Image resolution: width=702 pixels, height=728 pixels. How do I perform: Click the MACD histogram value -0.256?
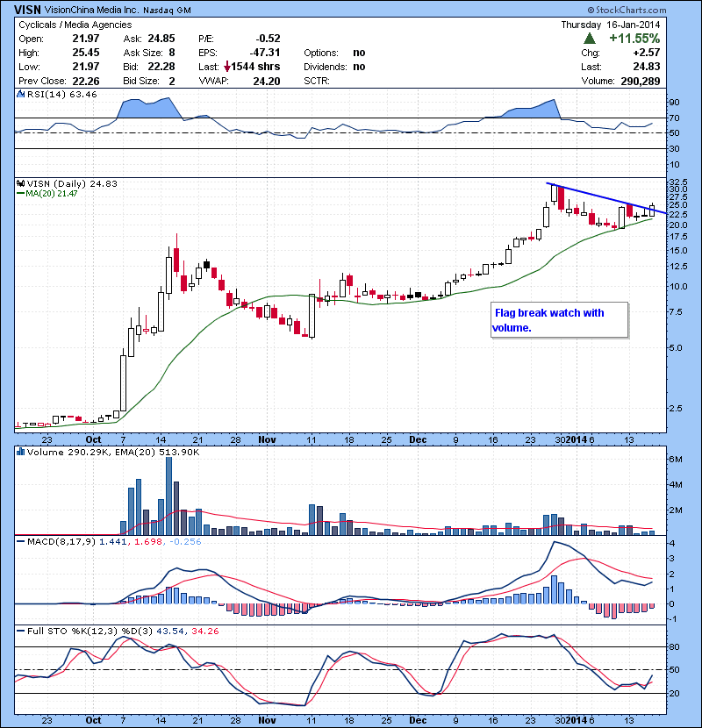coord(185,541)
